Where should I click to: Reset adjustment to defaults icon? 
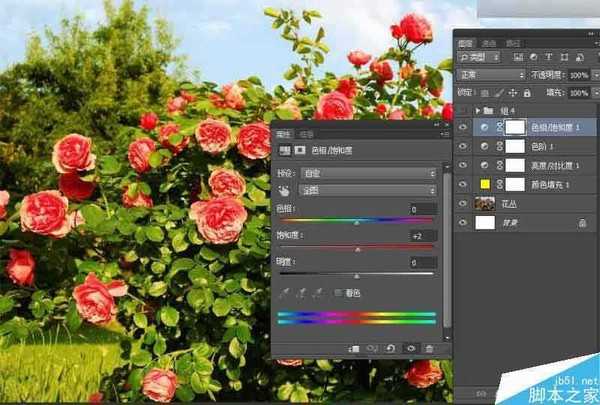(391, 348)
